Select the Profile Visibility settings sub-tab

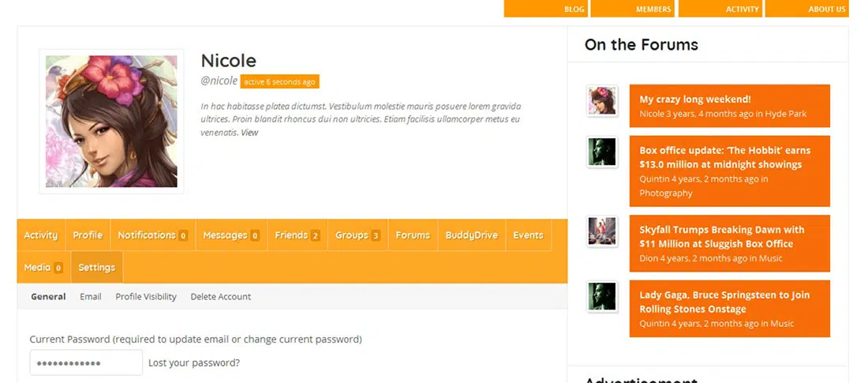coord(146,297)
